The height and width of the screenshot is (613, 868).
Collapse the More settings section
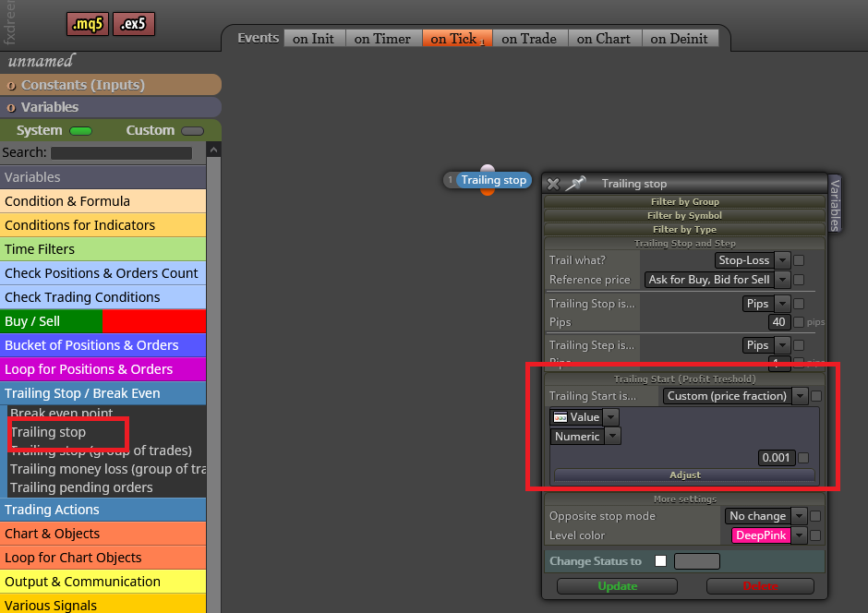pyautogui.click(x=685, y=499)
